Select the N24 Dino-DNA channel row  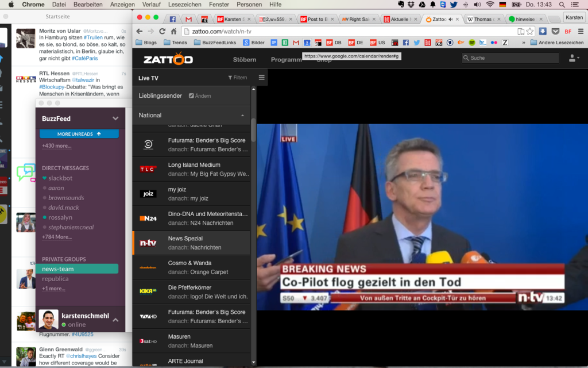point(191,218)
